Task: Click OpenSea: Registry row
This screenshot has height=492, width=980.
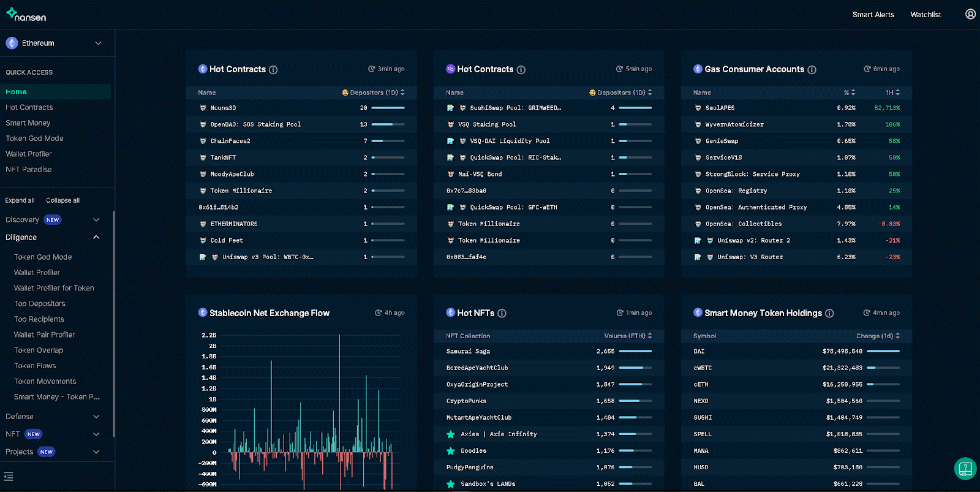Action: coord(796,191)
